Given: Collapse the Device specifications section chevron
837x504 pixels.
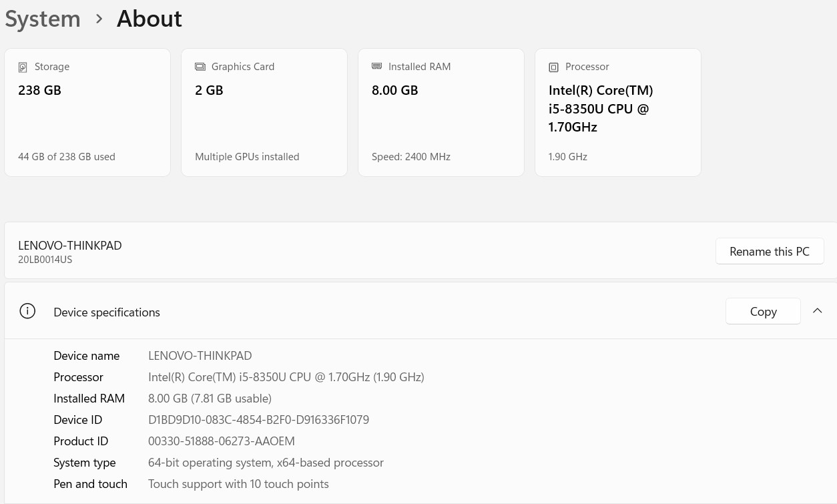Looking at the screenshot, I should point(817,311).
